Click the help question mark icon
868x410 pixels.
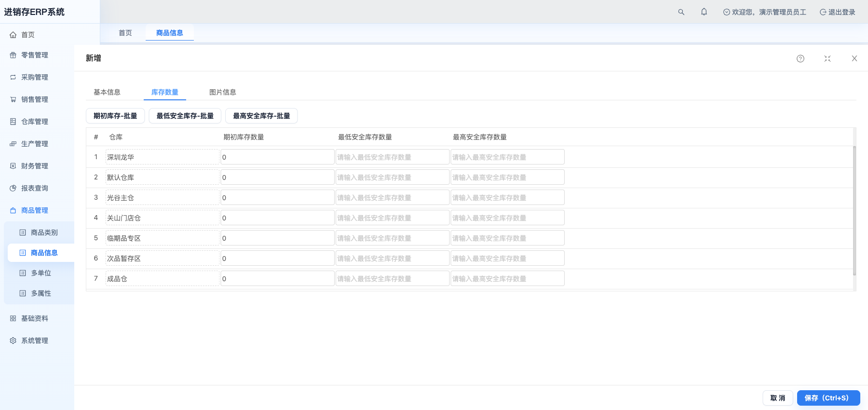[800, 58]
